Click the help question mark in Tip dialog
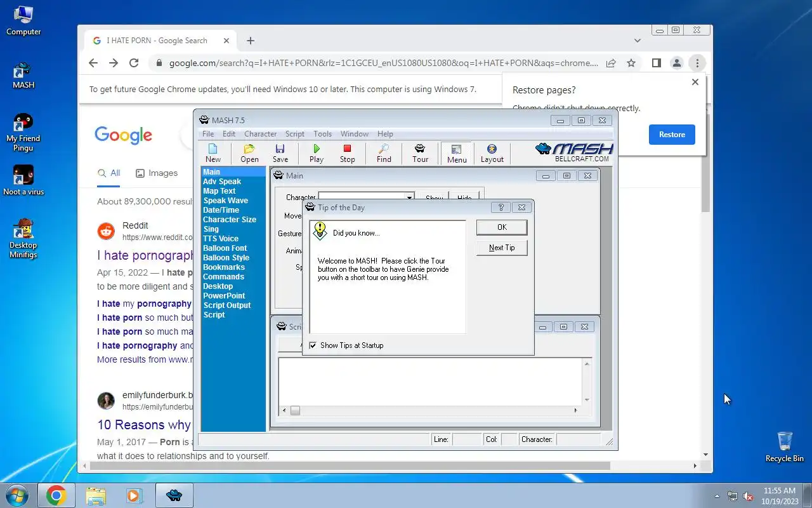 pyautogui.click(x=501, y=208)
